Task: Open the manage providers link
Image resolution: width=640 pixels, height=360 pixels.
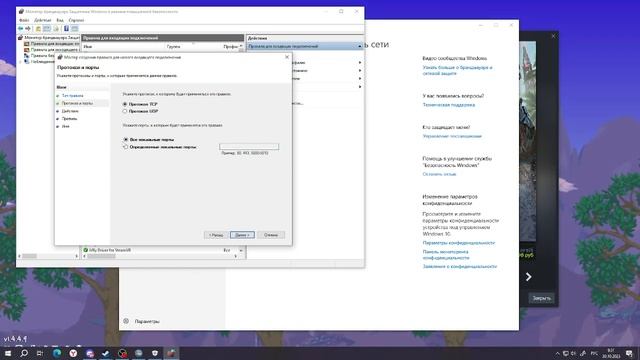Action: click(452, 136)
